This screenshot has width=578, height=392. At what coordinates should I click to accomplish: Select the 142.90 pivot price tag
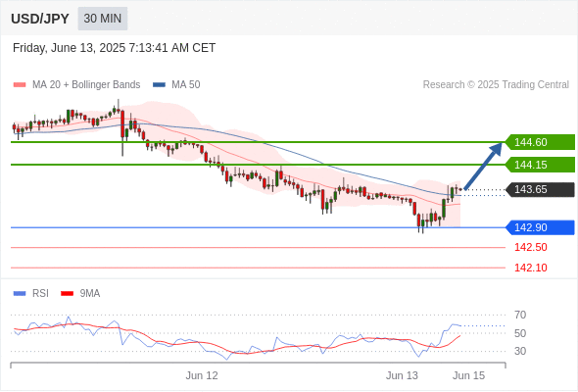point(540,227)
